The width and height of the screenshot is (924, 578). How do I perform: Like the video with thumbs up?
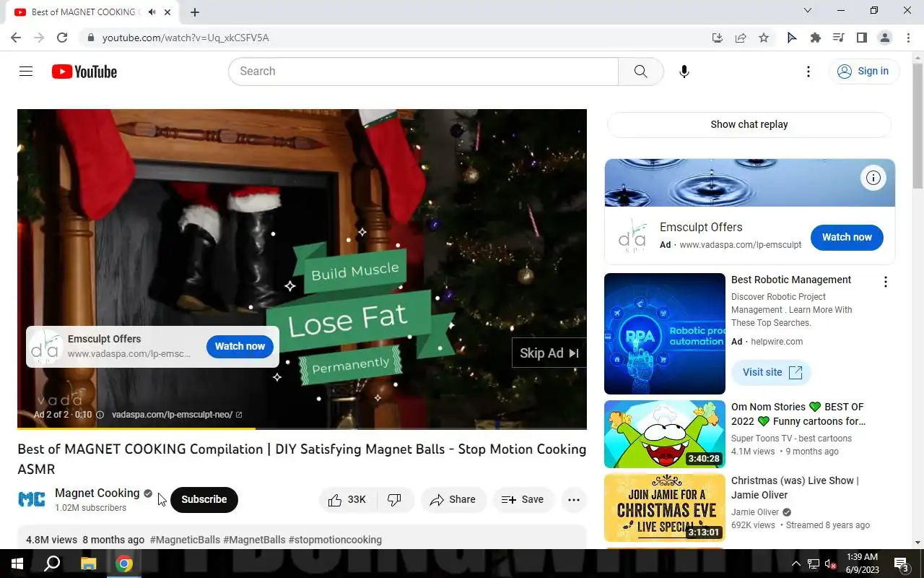pos(348,500)
